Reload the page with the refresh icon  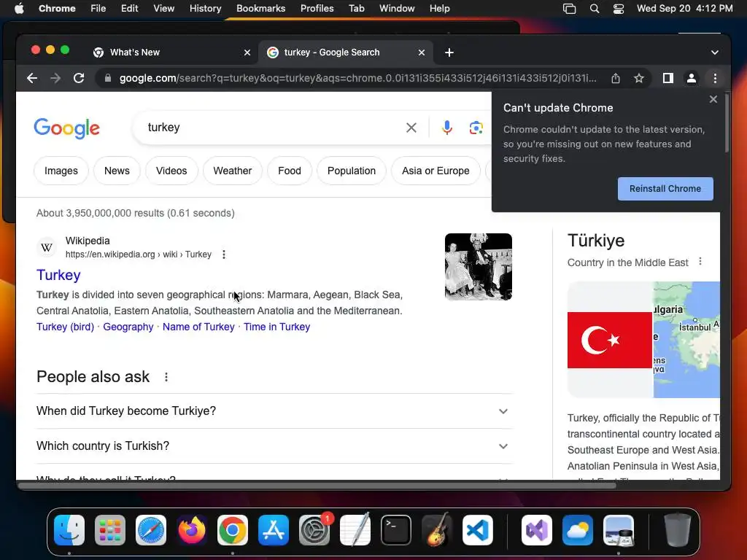tap(79, 78)
